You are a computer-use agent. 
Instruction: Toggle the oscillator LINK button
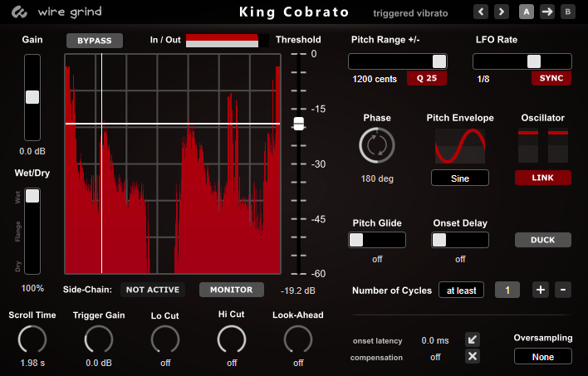click(543, 178)
